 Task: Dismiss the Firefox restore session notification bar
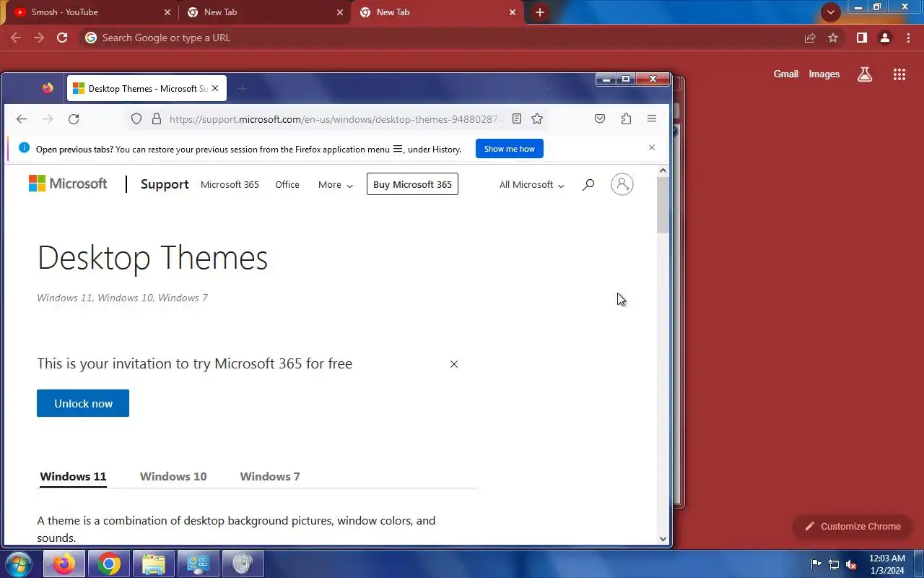tap(652, 147)
